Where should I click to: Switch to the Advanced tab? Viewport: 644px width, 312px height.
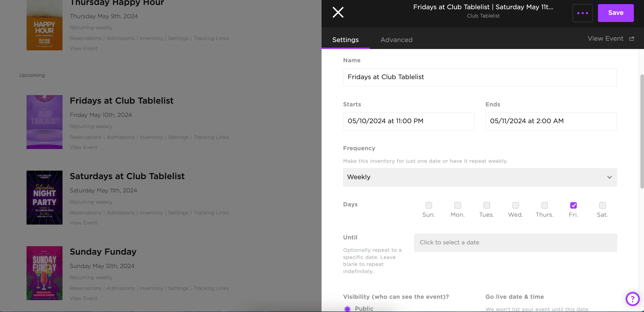pyautogui.click(x=396, y=40)
